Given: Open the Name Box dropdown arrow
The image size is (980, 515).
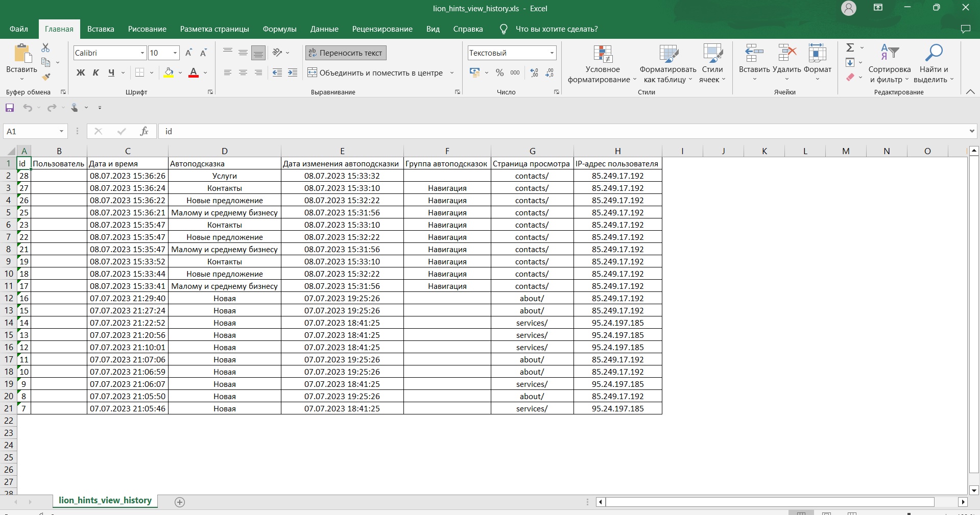Looking at the screenshot, I should [x=61, y=131].
